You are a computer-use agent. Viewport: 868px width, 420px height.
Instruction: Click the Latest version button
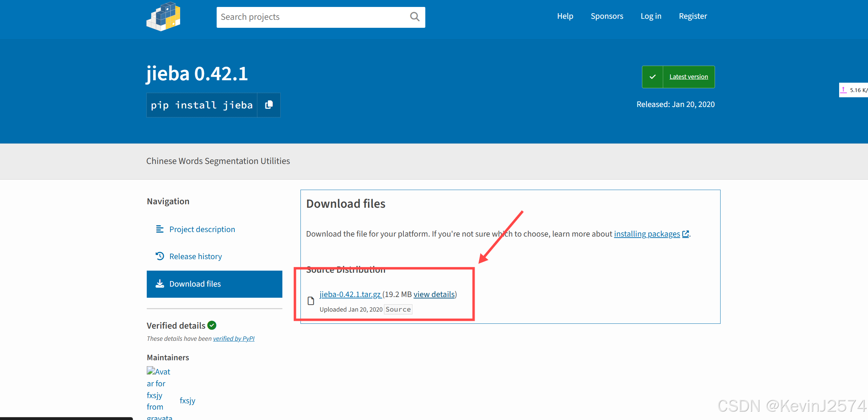689,77
